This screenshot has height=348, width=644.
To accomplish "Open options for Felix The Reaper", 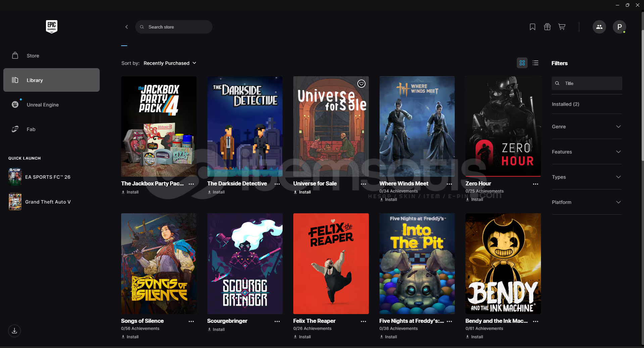I will click(363, 321).
